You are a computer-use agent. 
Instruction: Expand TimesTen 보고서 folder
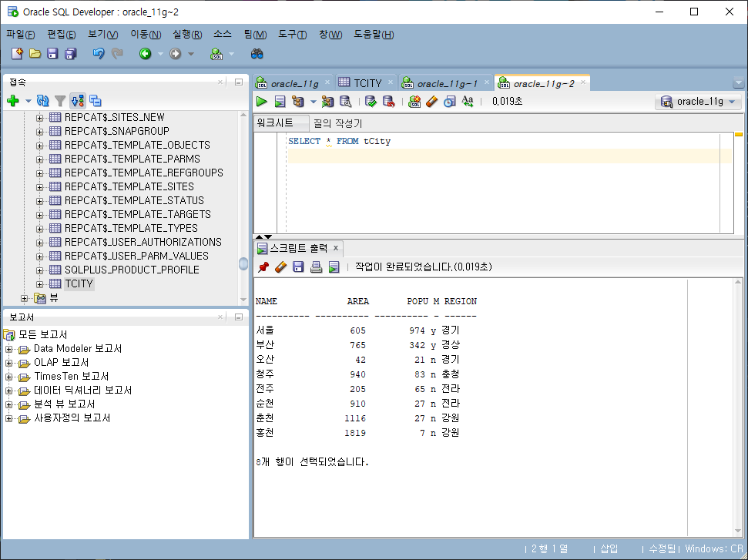pyautogui.click(x=8, y=377)
